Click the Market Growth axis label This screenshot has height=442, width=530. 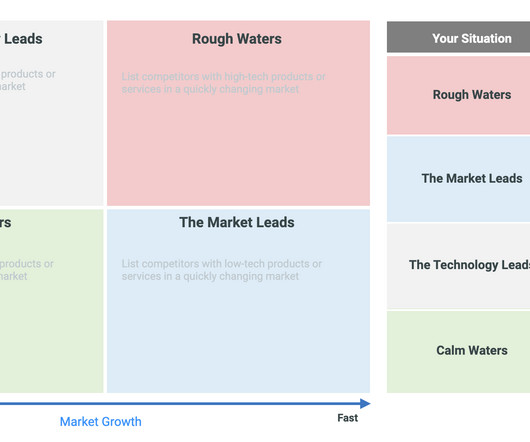[x=101, y=422]
